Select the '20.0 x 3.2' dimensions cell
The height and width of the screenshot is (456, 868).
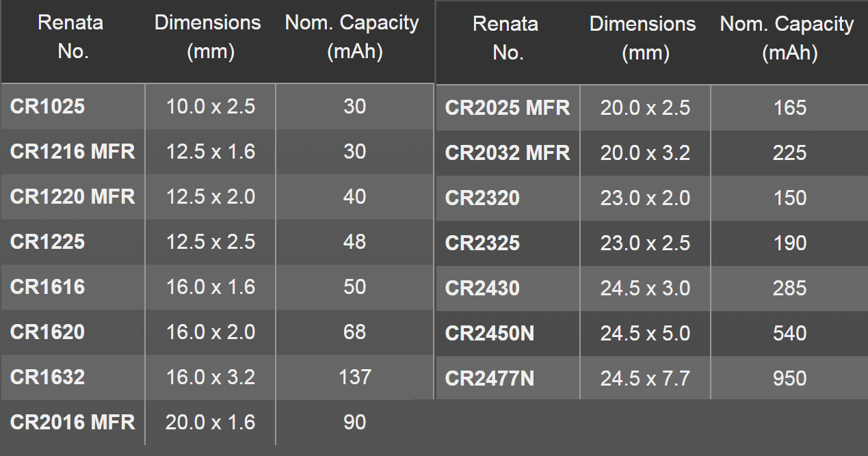point(645,153)
